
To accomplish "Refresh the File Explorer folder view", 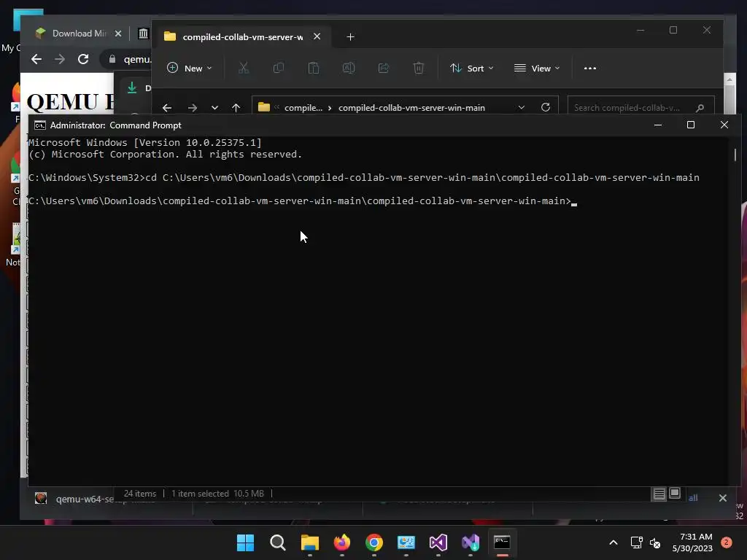I will pyautogui.click(x=546, y=108).
